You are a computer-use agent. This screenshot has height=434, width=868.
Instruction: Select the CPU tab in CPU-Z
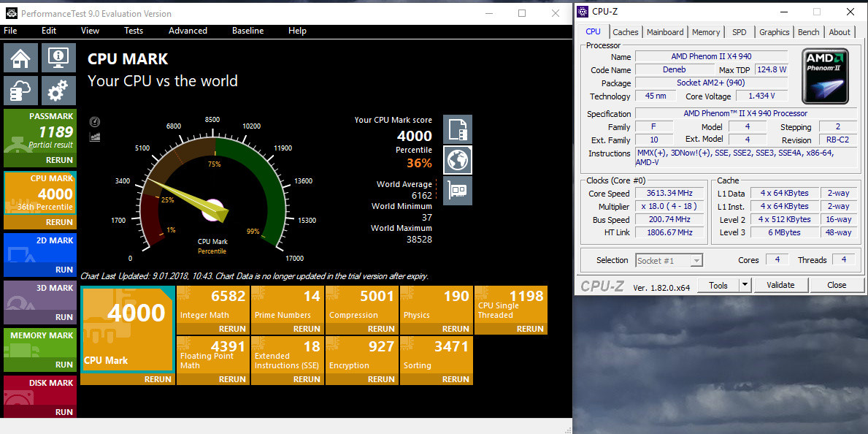[593, 31]
